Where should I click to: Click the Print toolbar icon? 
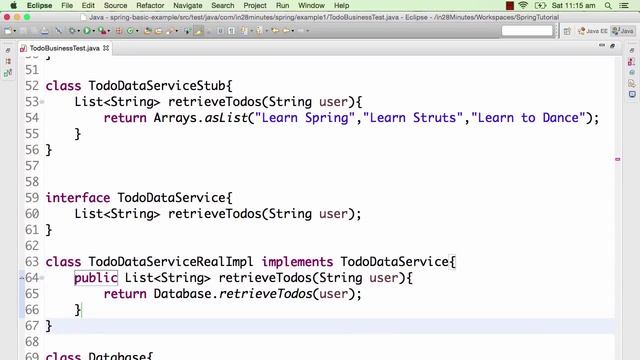tap(44, 31)
